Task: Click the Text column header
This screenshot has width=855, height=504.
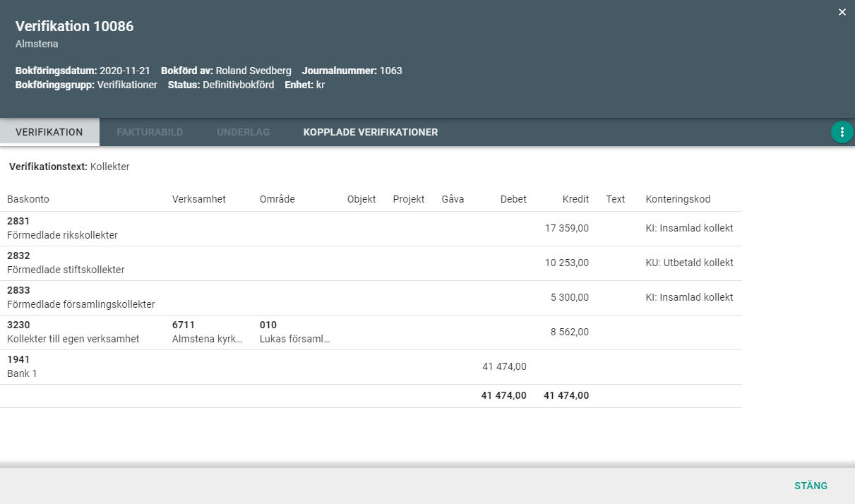Action: point(616,199)
